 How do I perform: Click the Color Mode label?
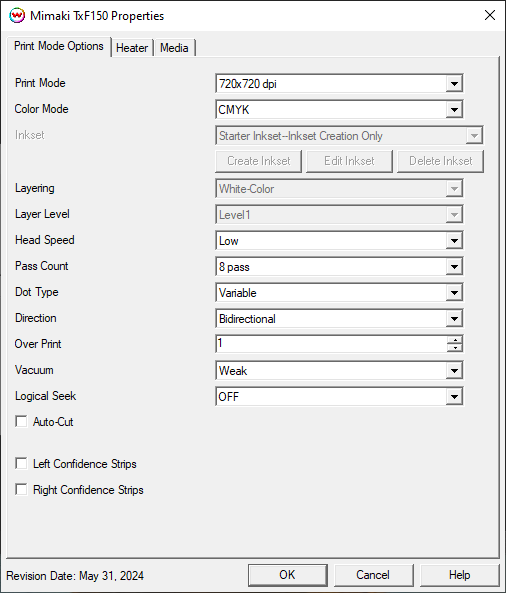coord(42,109)
